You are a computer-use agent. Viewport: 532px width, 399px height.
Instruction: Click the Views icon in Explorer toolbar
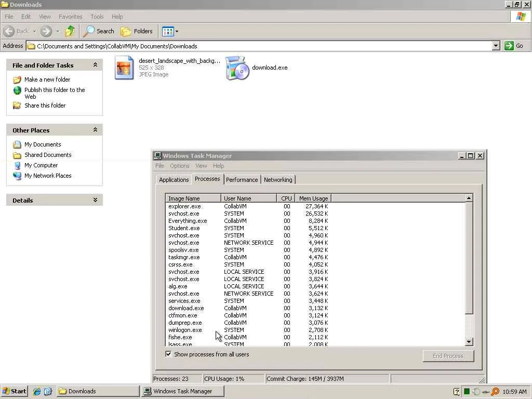168,32
